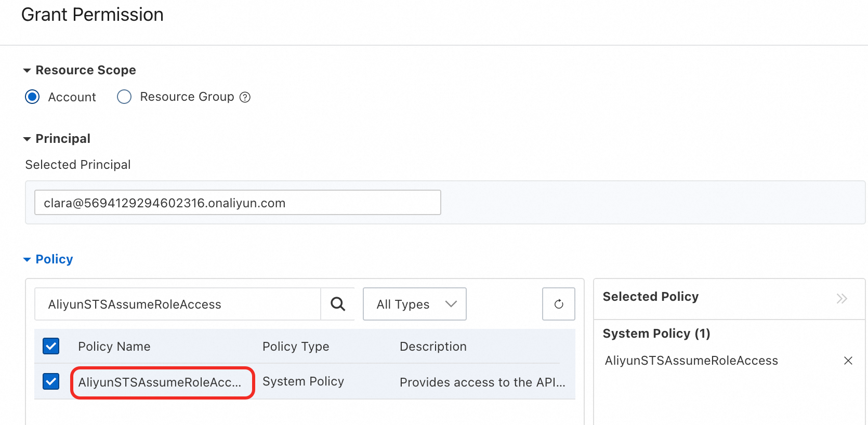Remove AliyunSTSAssumeRoleAccess from selected policies
Viewport: 868px width, 425px height.
click(848, 361)
